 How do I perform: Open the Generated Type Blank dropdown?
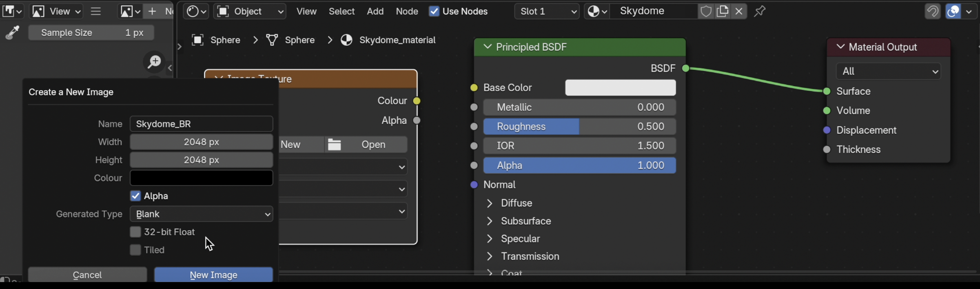[x=201, y=214]
